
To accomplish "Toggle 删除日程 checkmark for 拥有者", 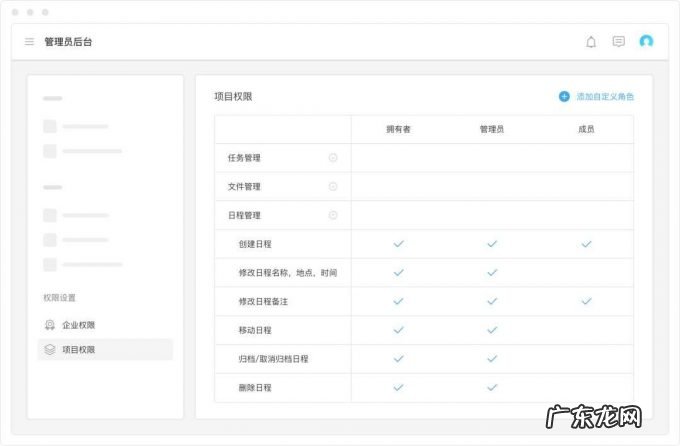I will point(398,387).
